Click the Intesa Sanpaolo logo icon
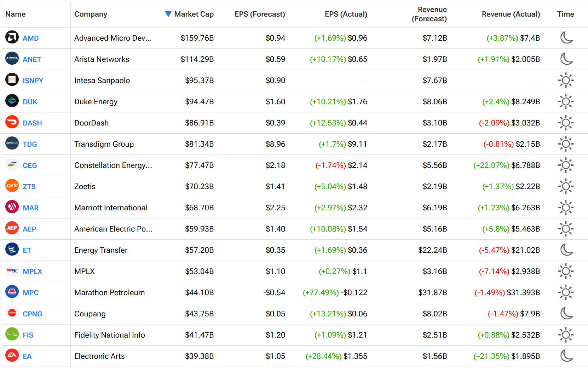The width and height of the screenshot is (588, 368). pyautogui.click(x=12, y=80)
